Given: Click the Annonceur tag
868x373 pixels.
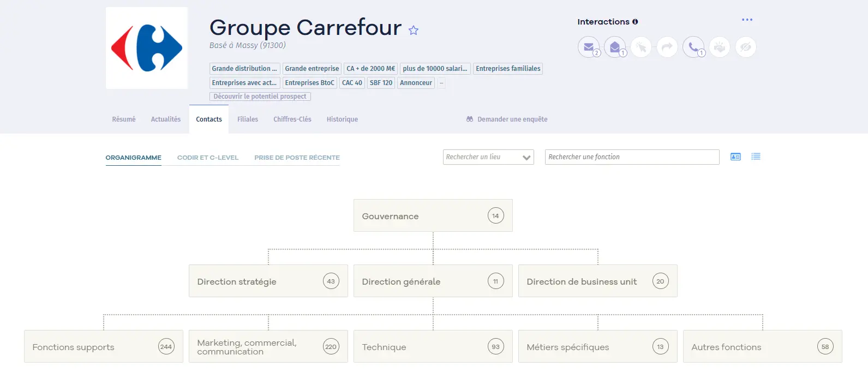Looking at the screenshot, I should (x=416, y=83).
